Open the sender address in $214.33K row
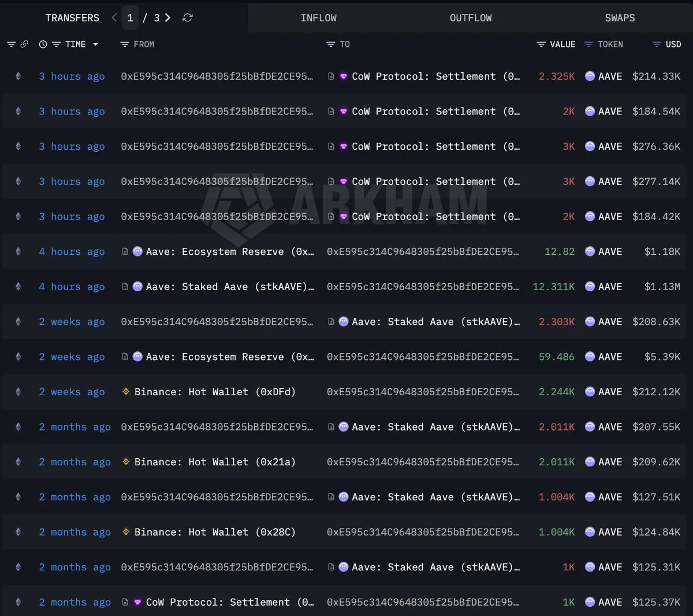693x616 pixels. coord(217,76)
